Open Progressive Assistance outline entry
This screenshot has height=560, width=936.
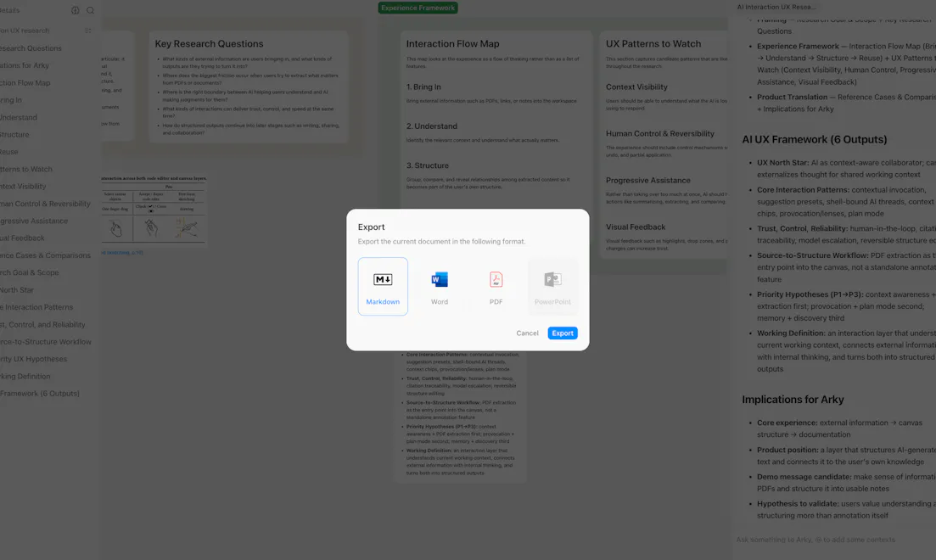coord(34,221)
